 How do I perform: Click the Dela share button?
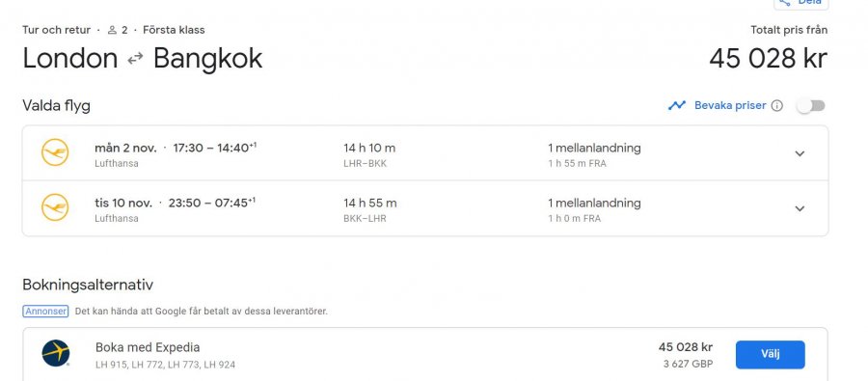[800, 3]
